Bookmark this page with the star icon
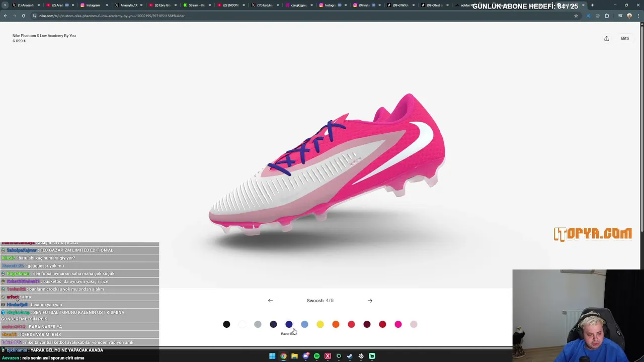 (576, 16)
